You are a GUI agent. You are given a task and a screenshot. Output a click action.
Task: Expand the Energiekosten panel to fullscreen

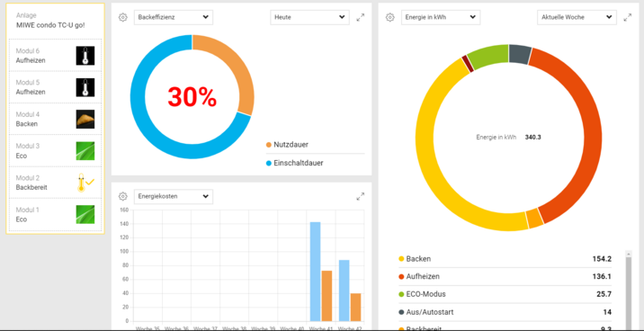tap(360, 197)
